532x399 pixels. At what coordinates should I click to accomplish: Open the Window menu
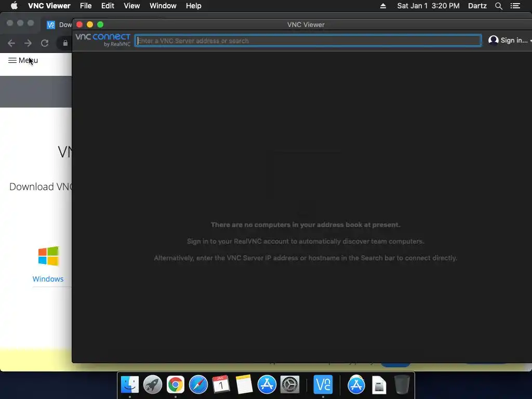pos(163,6)
